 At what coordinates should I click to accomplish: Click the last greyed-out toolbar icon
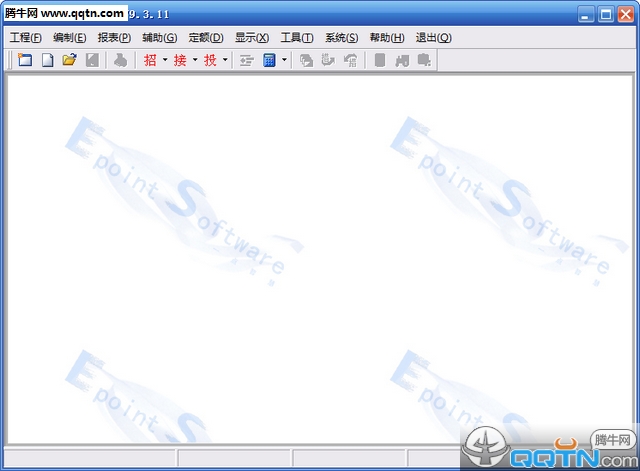(x=424, y=60)
